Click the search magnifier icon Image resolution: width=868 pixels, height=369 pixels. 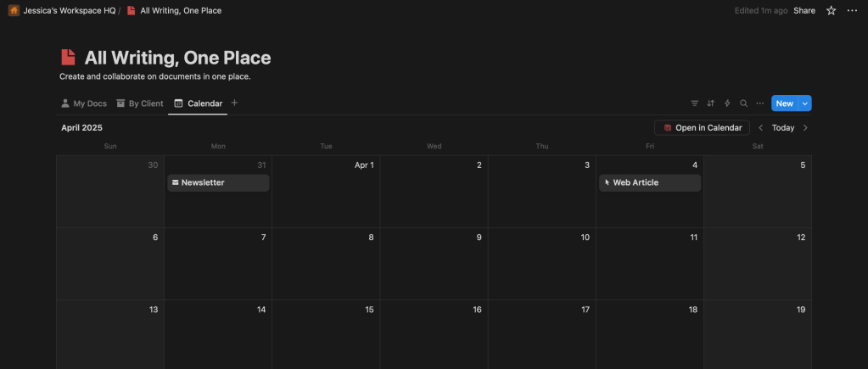743,103
